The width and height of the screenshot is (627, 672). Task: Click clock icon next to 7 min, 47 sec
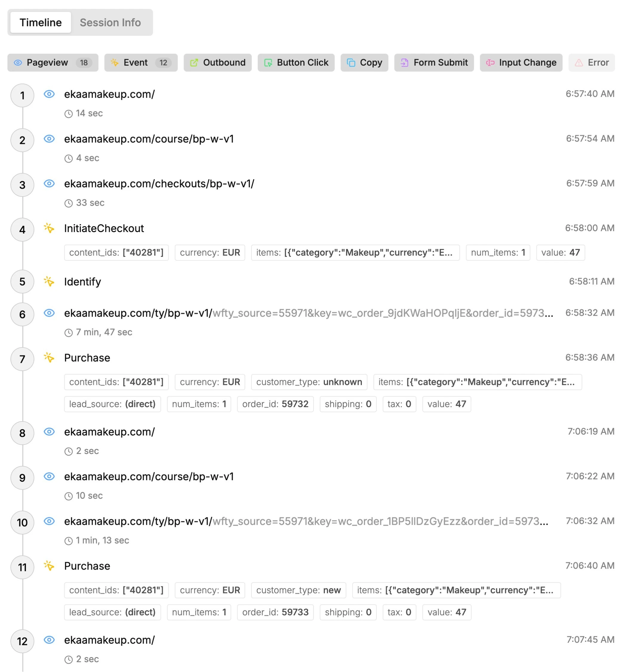pos(69,333)
